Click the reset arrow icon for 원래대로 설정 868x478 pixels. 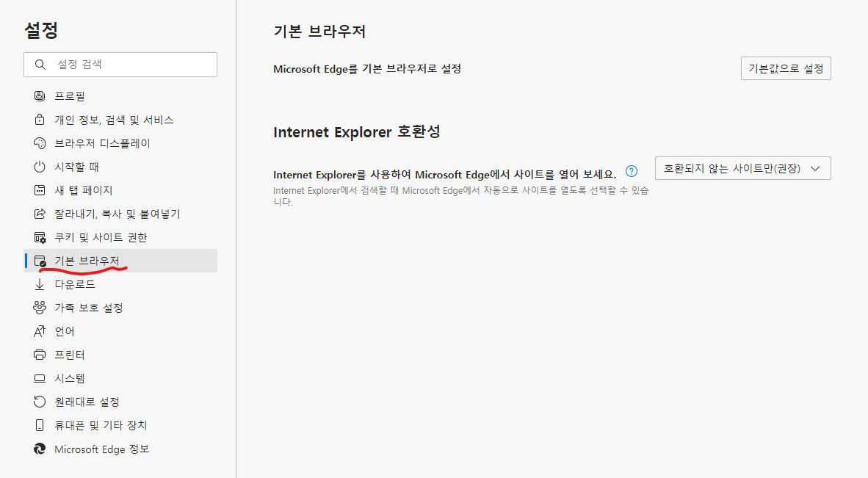coord(40,402)
